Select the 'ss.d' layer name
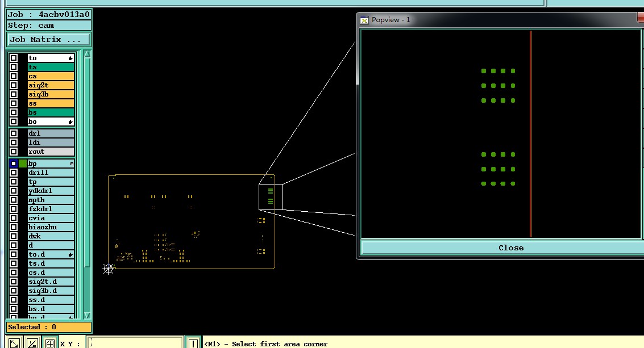Image resolution: width=644 pixels, height=348 pixels. [51, 300]
